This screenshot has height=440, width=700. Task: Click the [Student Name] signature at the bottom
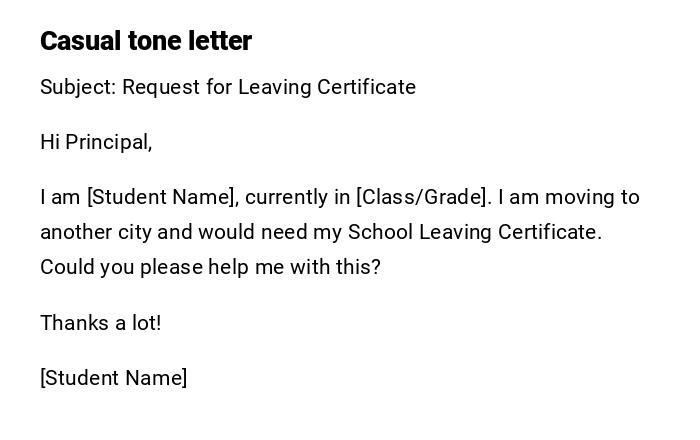coord(113,378)
